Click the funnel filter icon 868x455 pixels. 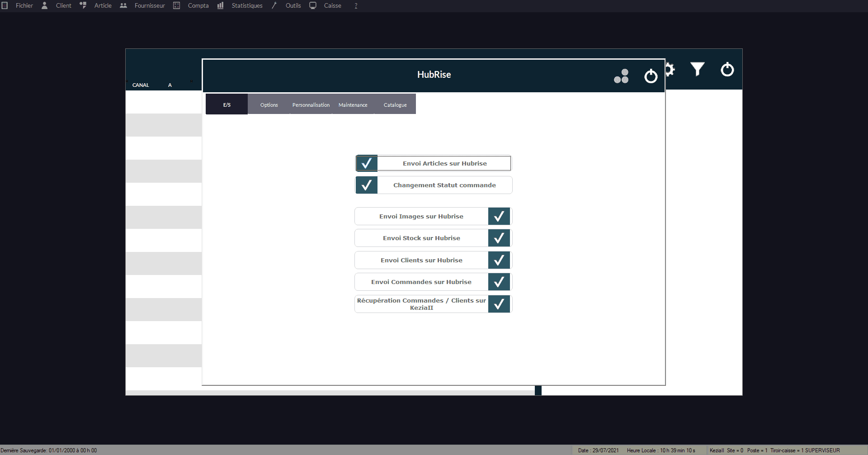pyautogui.click(x=697, y=69)
